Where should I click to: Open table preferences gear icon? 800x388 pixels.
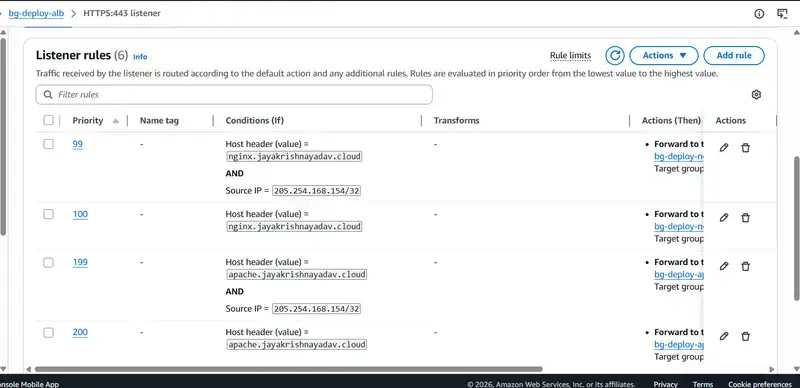click(756, 94)
